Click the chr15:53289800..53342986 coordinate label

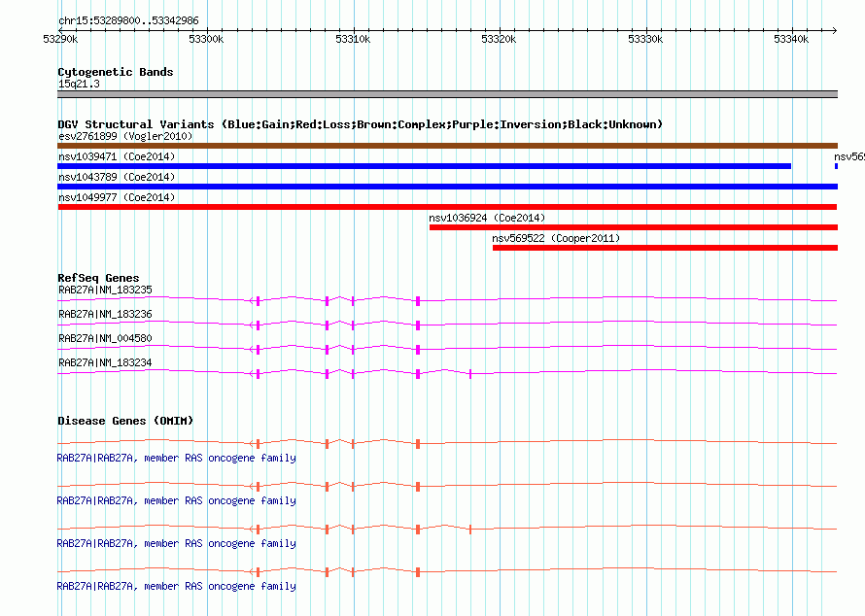[x=128, y=20]
